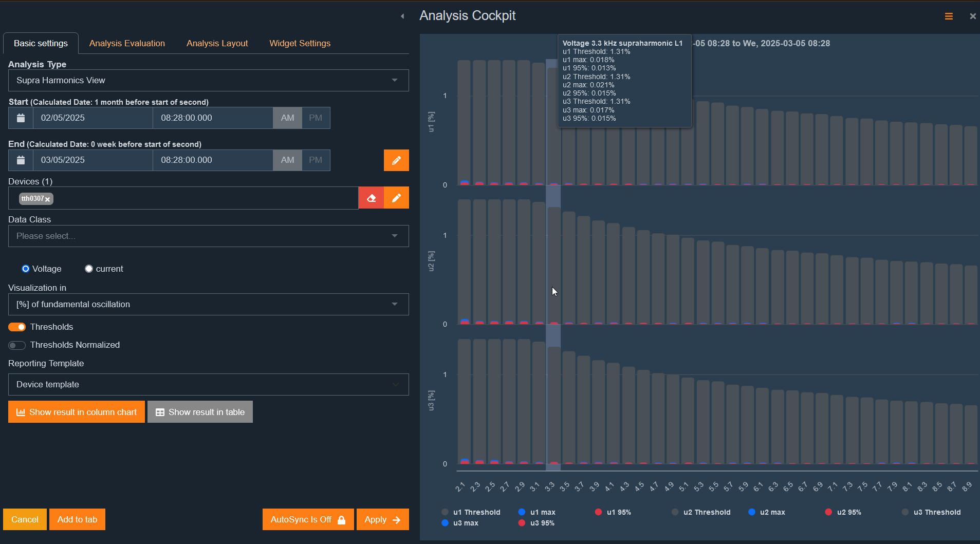Clear all devices using the red eraser icon
Image resolution: width=980 pixels, height=544 pixels.
(x=371, y=198)
